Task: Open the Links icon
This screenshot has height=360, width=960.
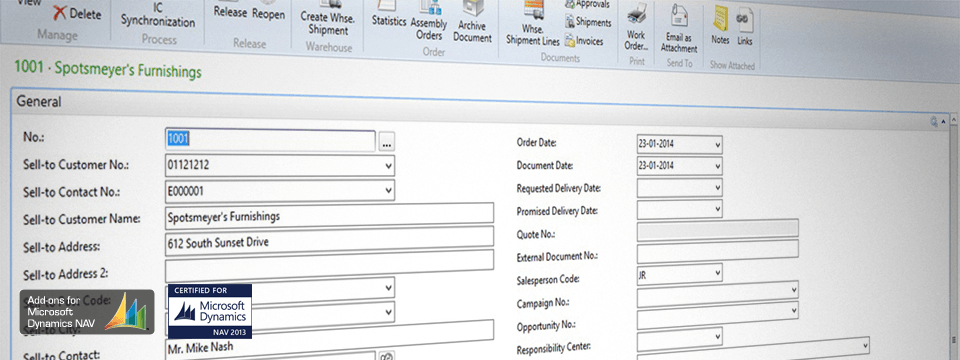Action: [x=744, y=27]
